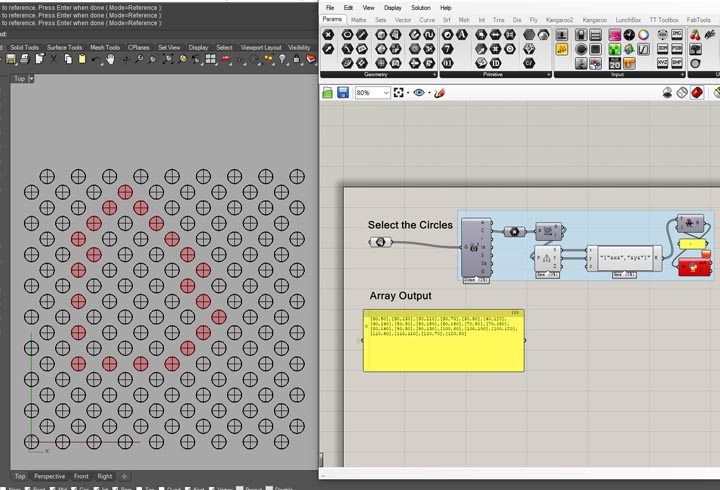Screen dimensions: 720x490
Task: Open the Grasshopper Solution menu
Action: pyautogui.click(x=421, y=8)
